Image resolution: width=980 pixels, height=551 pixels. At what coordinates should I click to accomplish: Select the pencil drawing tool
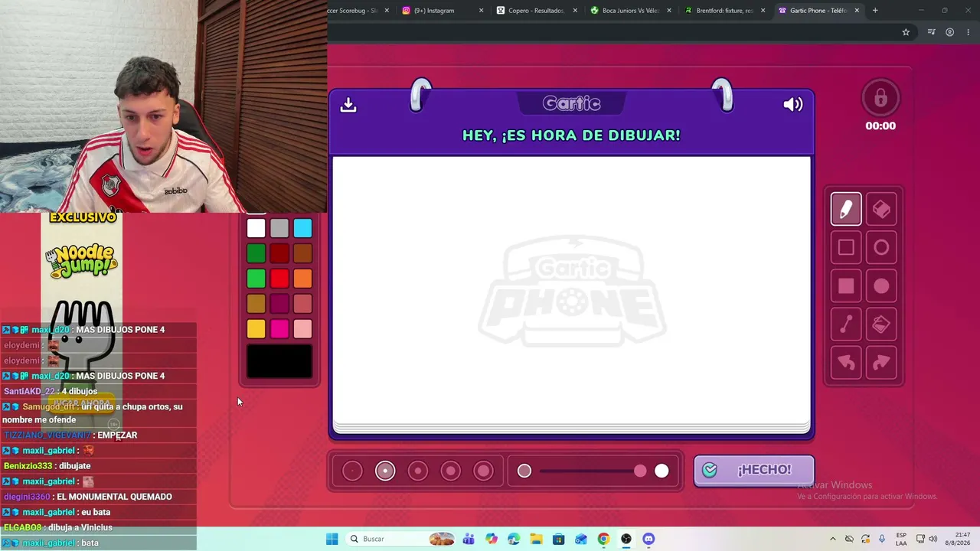coord(846,209)
